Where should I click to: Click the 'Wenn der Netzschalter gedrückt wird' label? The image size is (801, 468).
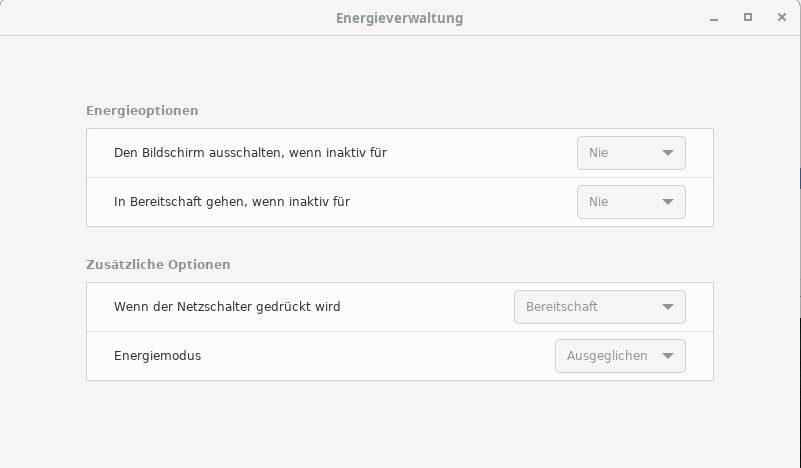coord(227,307)
